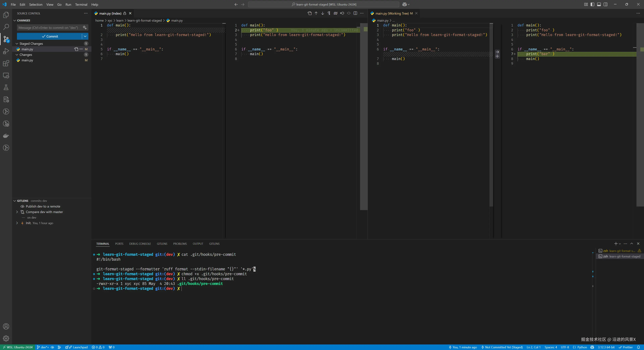Toggle whitespace rendering pilcrow icon
644x350 pixels.
point(329,13)
